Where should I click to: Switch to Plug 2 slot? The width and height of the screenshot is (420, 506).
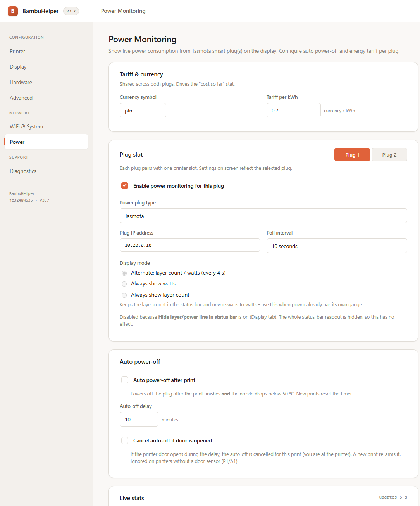pyautogui.click(x=389, y=155)
